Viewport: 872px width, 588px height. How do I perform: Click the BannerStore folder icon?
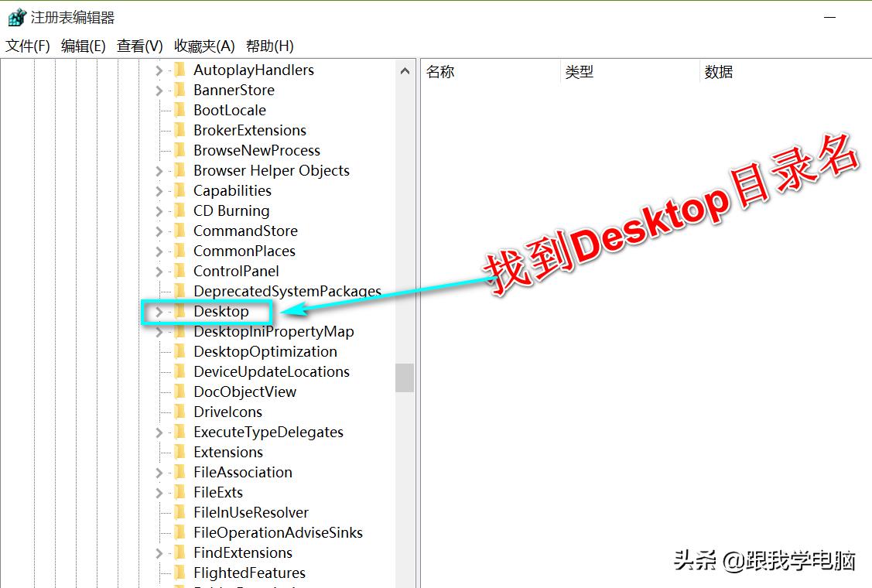180,90
